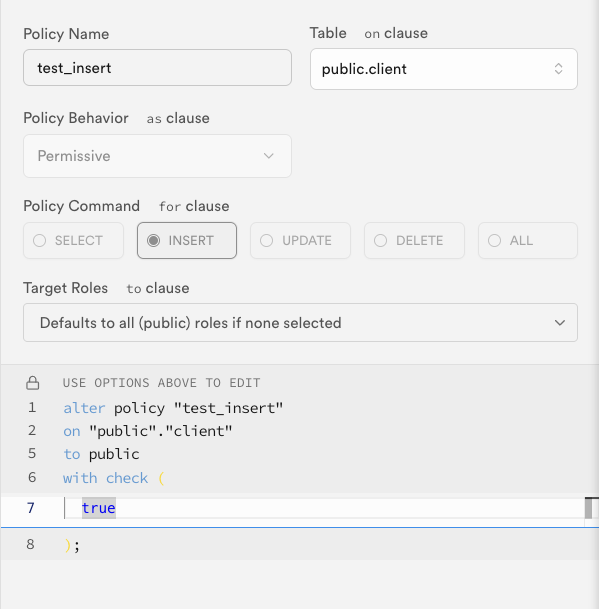
Task: Click the 'USE OPTIONS ABOVE TO EDIT' notice
Action: point(161,383)
